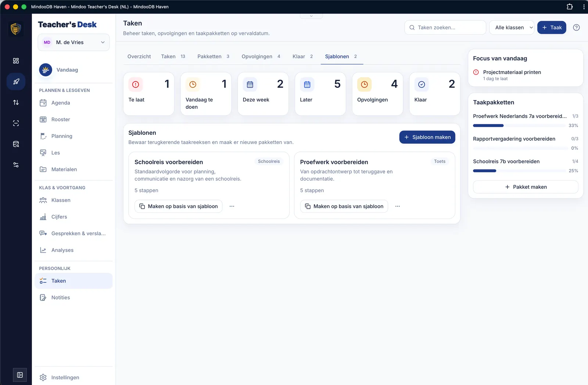The height and width of the screenshot is (385, 588).
Task: Open the Opvolgingen stat card
Action: [377, 94]
